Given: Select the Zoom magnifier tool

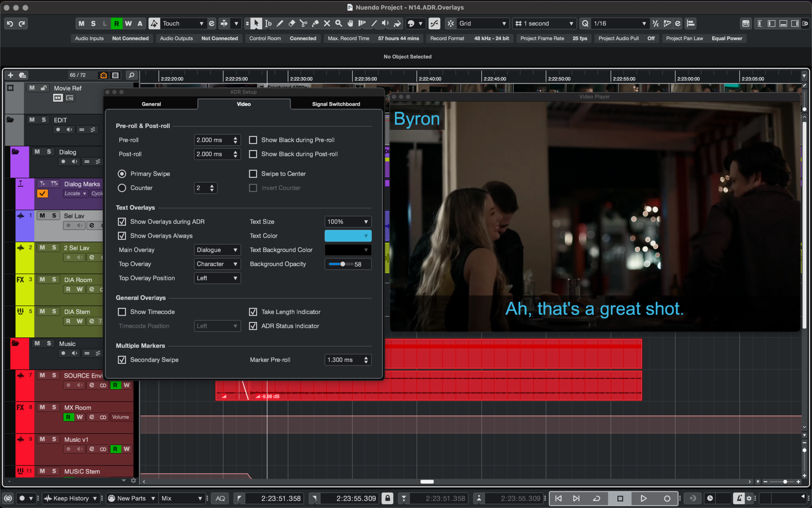Looking at the screenshot, I should click(x=339, y=24).
